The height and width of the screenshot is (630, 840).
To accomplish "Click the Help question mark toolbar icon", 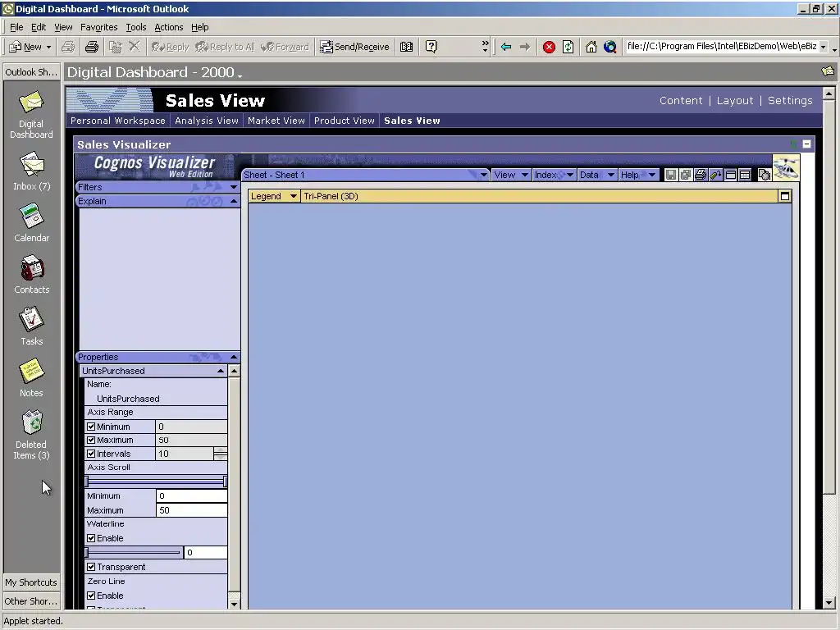I will 431,47.
